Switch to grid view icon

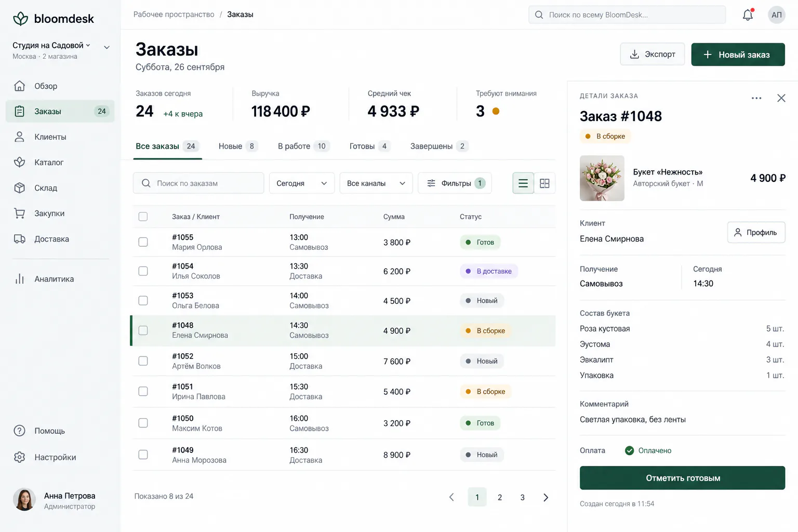click(x=544, y=183)
